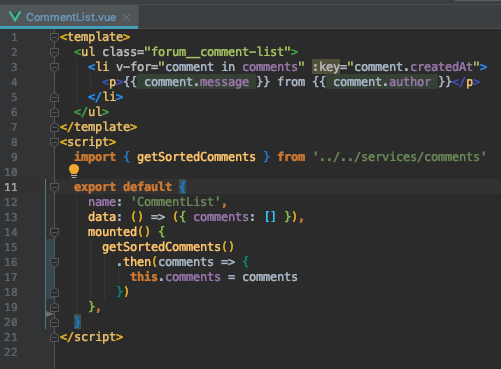Viewport: 501px width, 369px height.
Task: Select the CommentList.vue editor tab
Action: (x=69, y=17)
